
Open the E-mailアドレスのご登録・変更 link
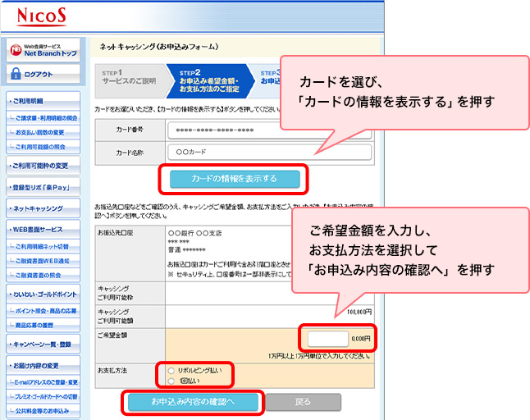coord(46,382)
